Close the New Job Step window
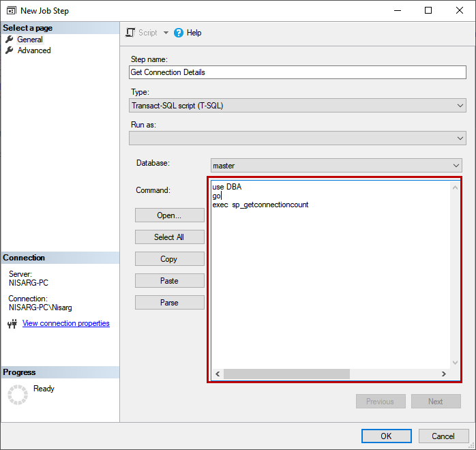The height and width of the screenshot is (450, 476). 460,11
